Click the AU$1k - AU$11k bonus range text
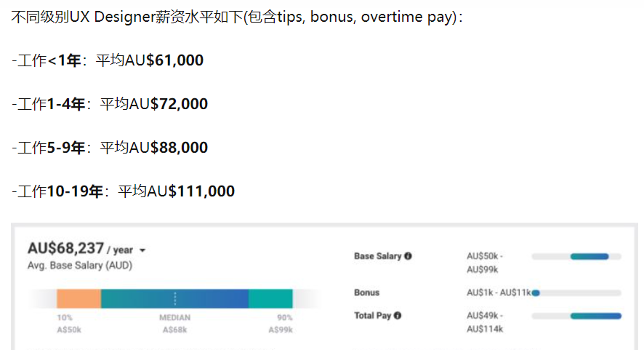 tap(499, 293)
